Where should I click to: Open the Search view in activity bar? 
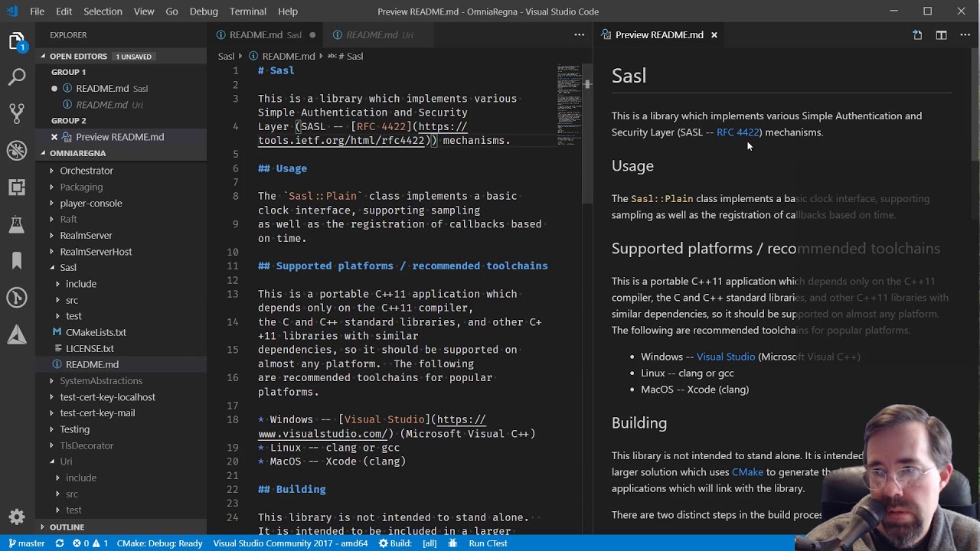(17, 77)
